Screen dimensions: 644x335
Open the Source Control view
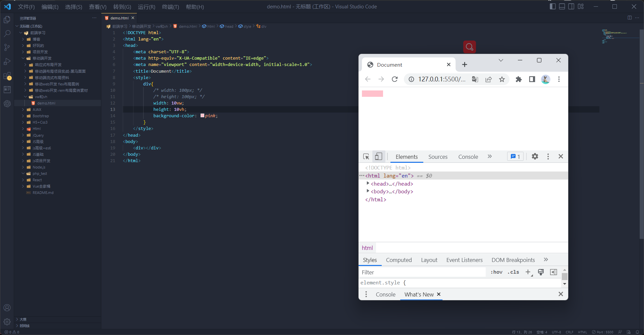click(7, 48)
